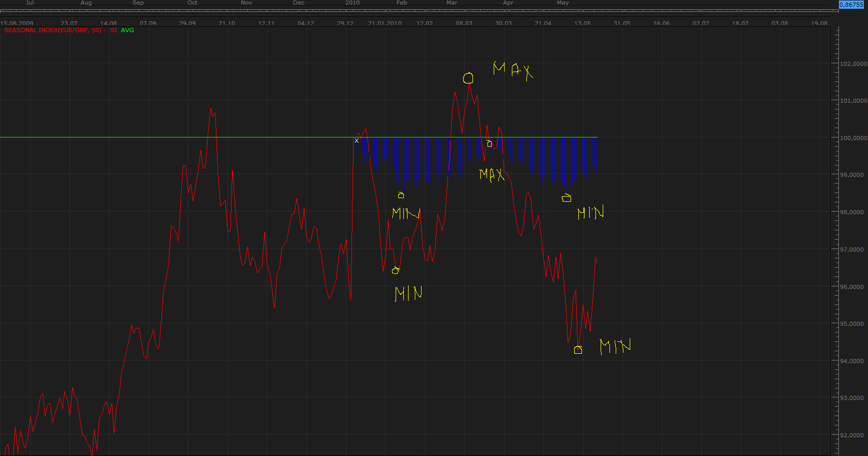Click the small yellow circle above left MIN label

401,195
